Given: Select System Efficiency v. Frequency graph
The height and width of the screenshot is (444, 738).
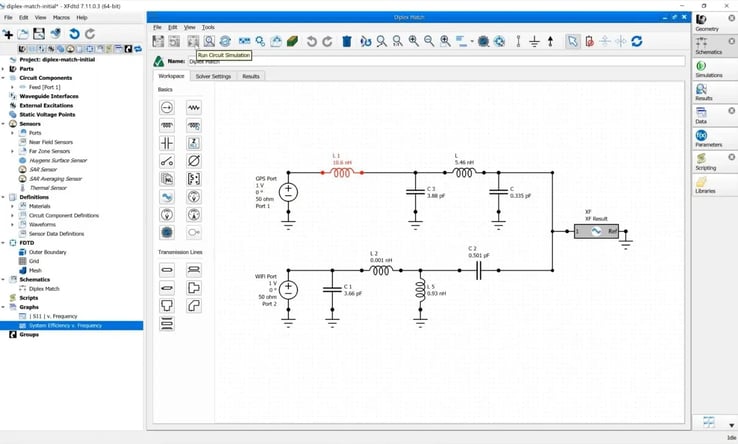Looking at the screenshot, I should coord(65,325).
